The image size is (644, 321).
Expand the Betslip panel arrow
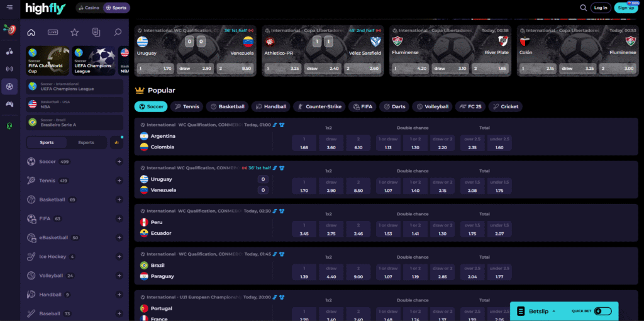tap(553, 311)
